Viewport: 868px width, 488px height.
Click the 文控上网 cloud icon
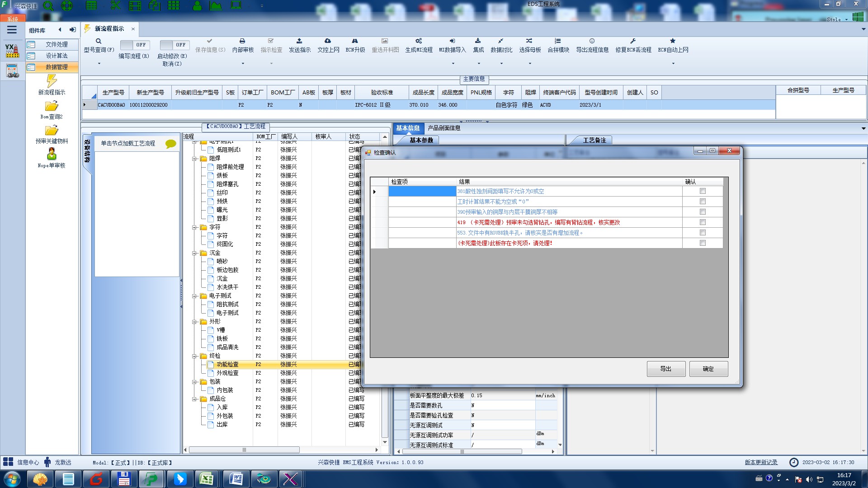328,41
